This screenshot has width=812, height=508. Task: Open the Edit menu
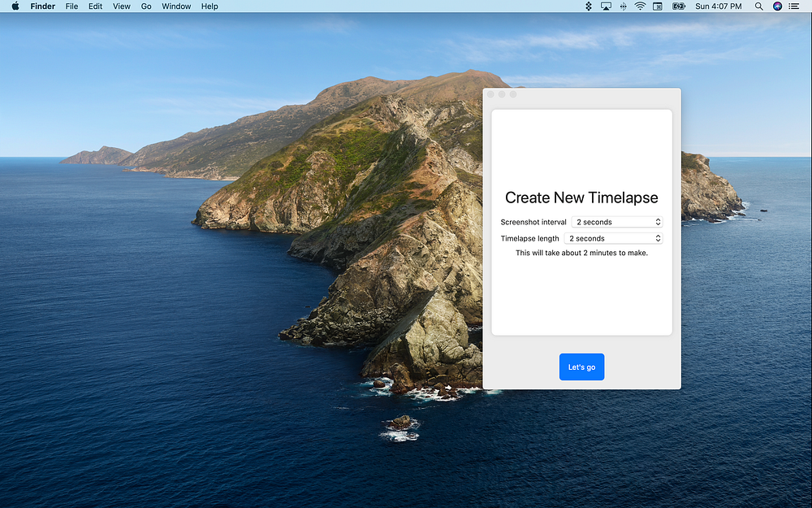point(96,7)
